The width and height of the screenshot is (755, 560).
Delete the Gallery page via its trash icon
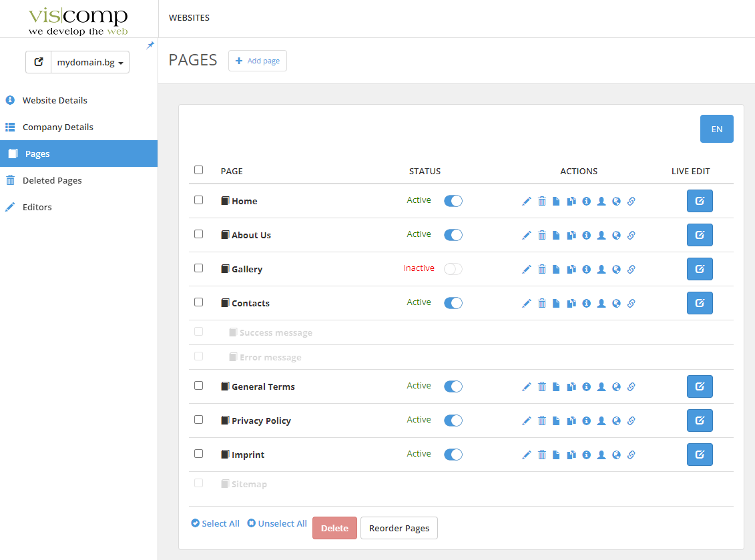541,268
